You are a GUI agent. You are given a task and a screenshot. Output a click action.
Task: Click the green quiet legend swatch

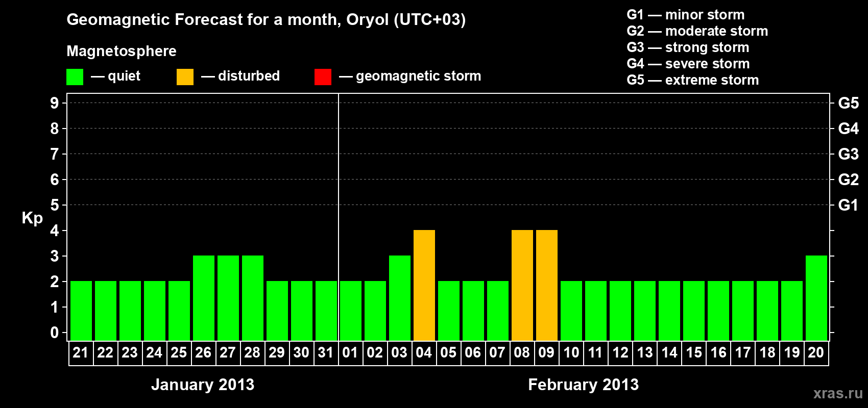75,77
